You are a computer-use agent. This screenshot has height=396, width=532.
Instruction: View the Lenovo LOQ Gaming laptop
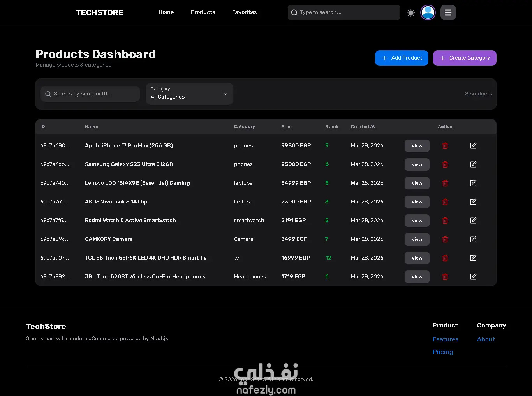pyautogui.click(x=417, y=183)
